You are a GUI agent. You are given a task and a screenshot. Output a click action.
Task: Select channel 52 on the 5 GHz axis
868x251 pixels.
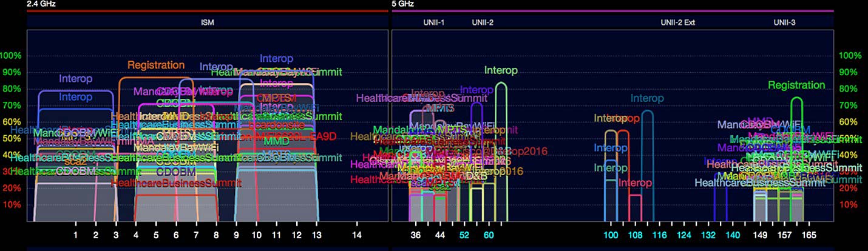(464, 234)
